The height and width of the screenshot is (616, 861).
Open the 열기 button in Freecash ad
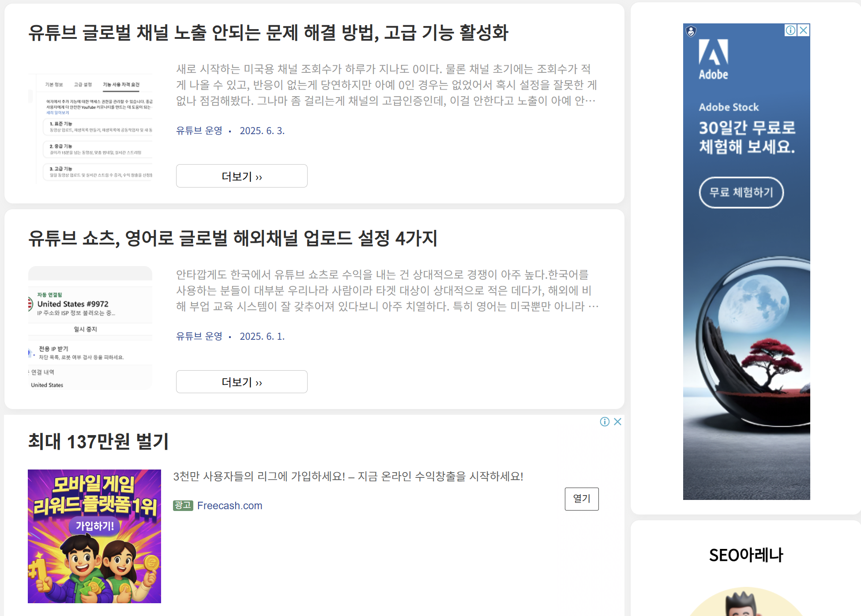point(581,499)
